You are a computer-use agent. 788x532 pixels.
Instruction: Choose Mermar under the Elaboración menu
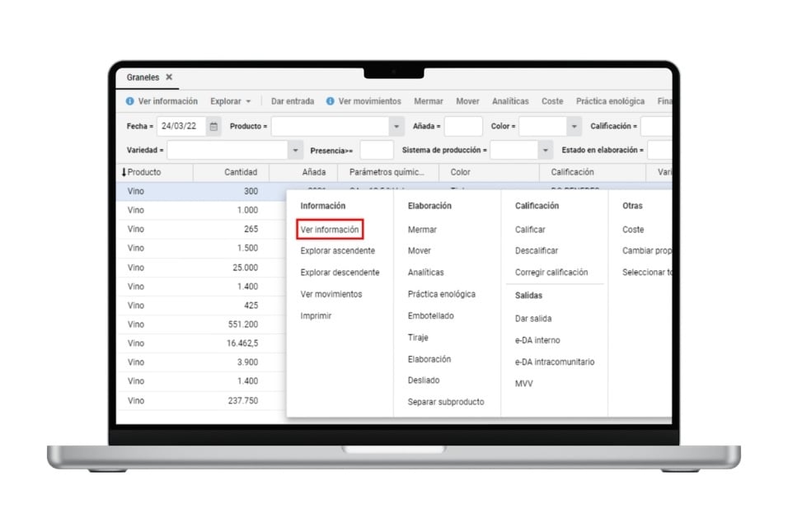coord(423,229)
